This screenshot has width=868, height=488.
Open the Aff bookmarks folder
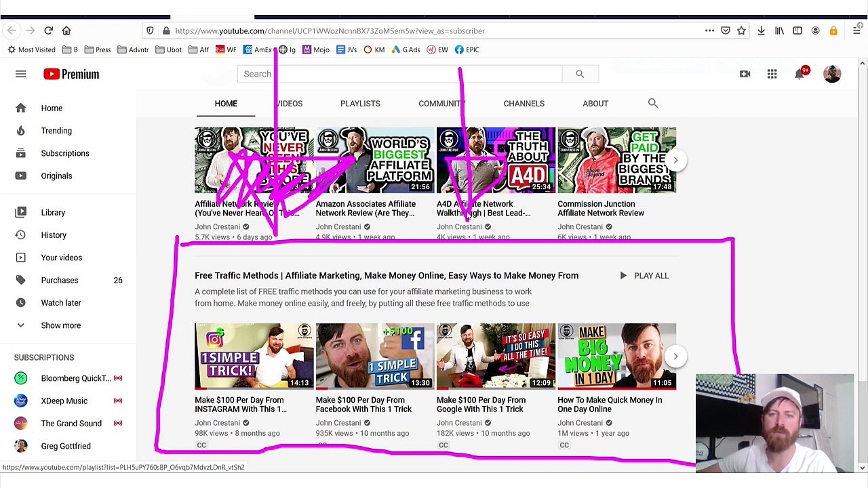199,49
